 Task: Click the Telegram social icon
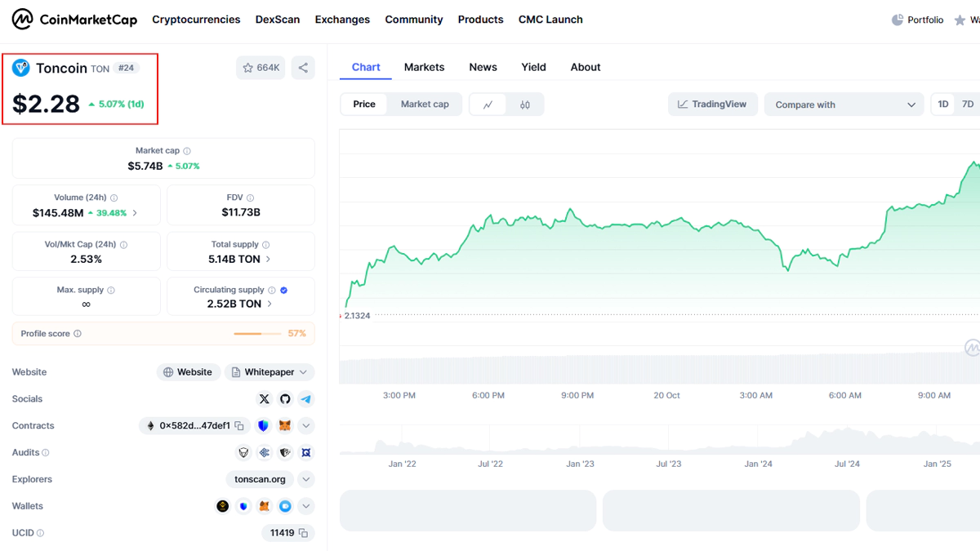click(305, 399)
